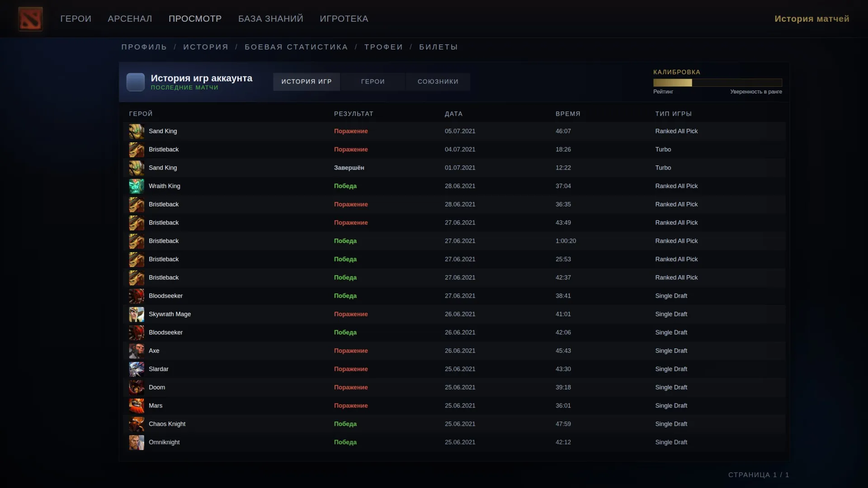
Task: Click the ИСТОРИЯ ИГР button
Action: [x=307, y=82]
